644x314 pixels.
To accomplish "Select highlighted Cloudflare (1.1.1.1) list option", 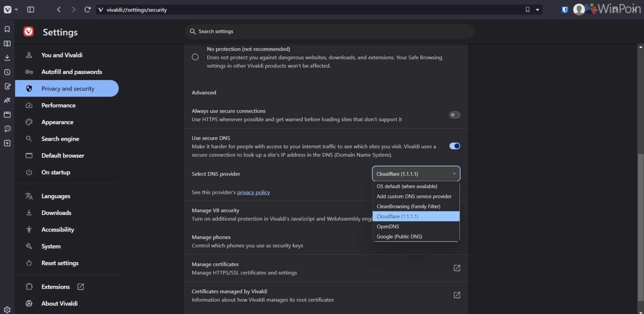I will (416, 216).
